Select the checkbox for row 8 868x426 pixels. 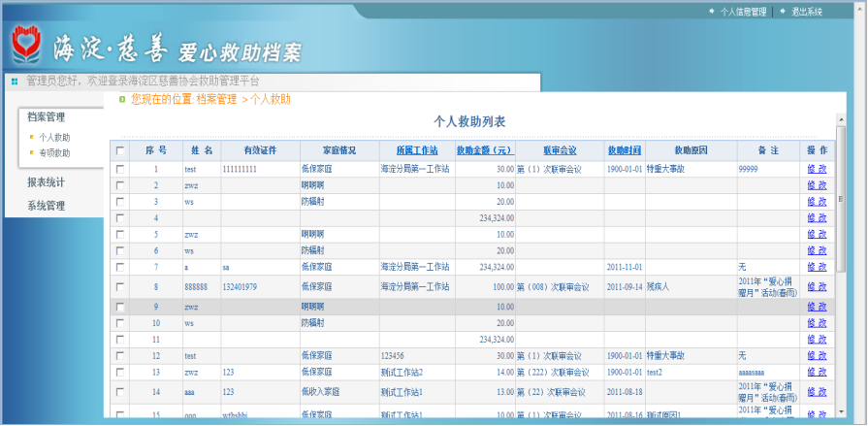(x=120, y=287)
